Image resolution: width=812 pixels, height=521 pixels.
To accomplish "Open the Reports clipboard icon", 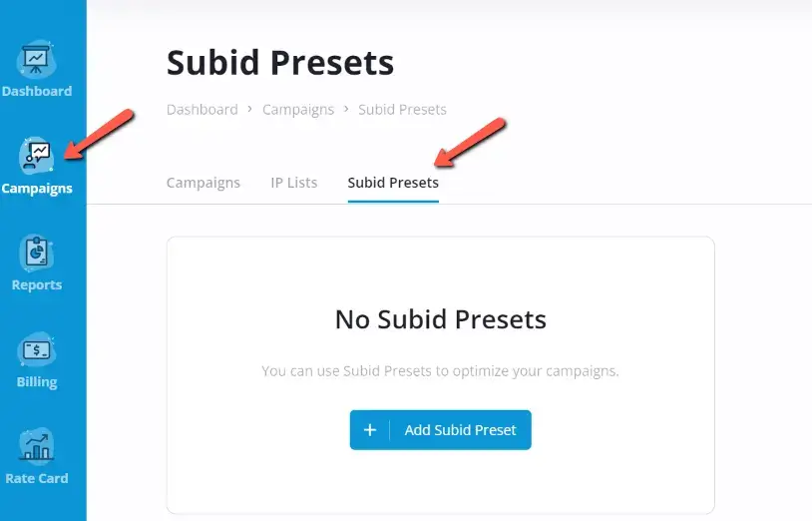I will point(36,253).
